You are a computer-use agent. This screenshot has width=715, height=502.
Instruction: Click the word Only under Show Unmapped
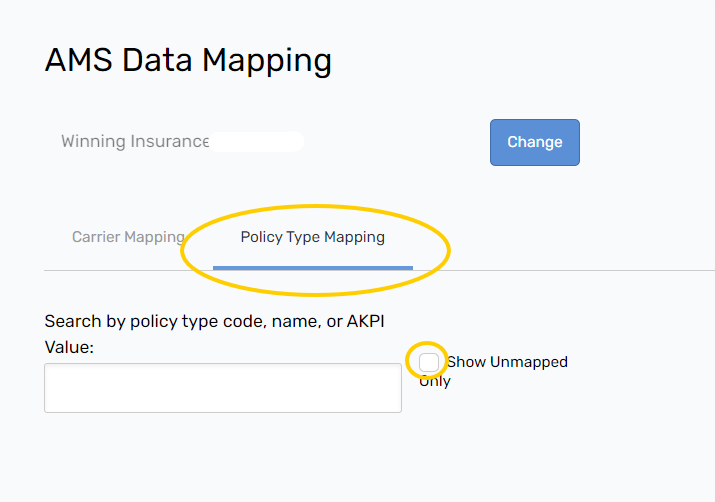[x=435, y=381]
